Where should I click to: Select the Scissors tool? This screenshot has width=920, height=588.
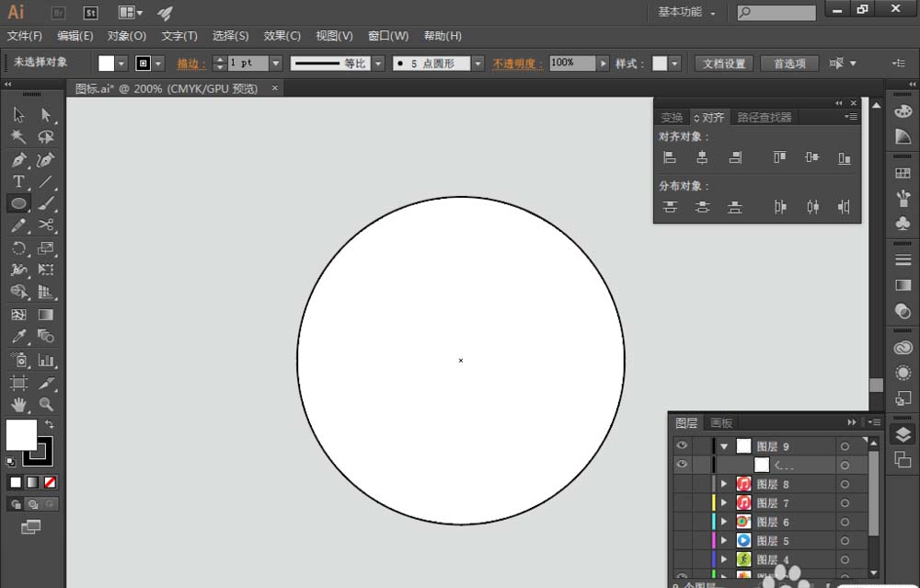(46, 225)
